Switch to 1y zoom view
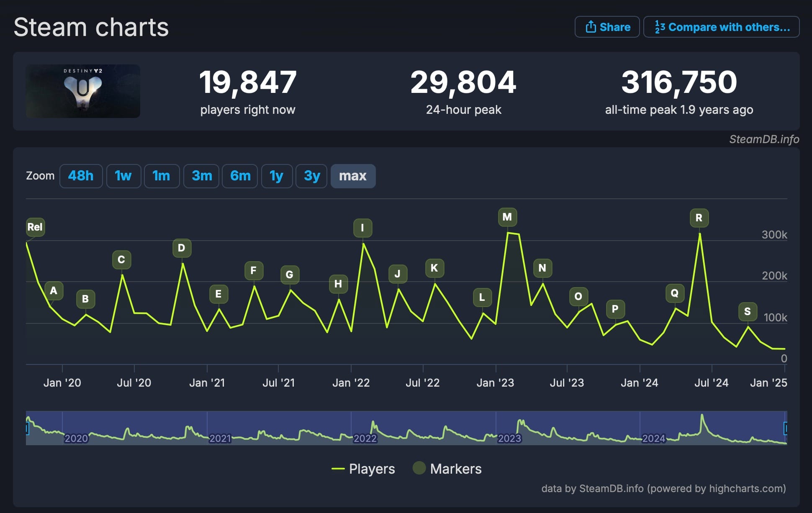Image resolution: width=812 pixels, height=513 pixels. pos(277,176)
